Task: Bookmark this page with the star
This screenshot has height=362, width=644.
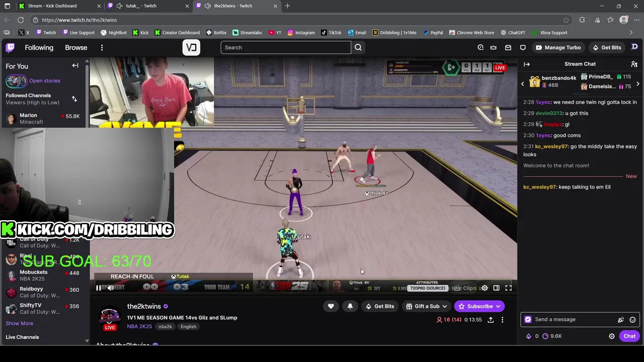Action: tap(566, 20)
